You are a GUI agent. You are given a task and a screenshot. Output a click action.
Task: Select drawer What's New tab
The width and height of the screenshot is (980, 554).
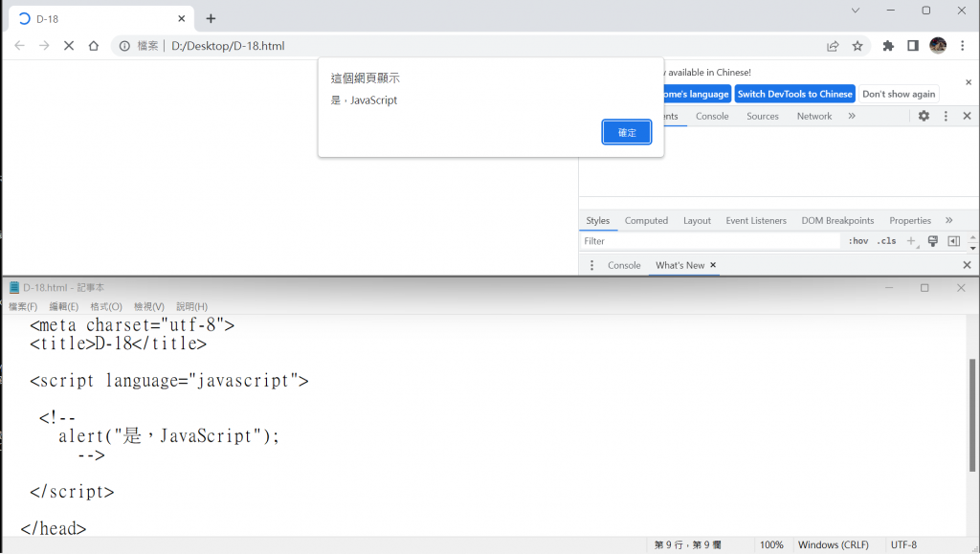(679, 265)
